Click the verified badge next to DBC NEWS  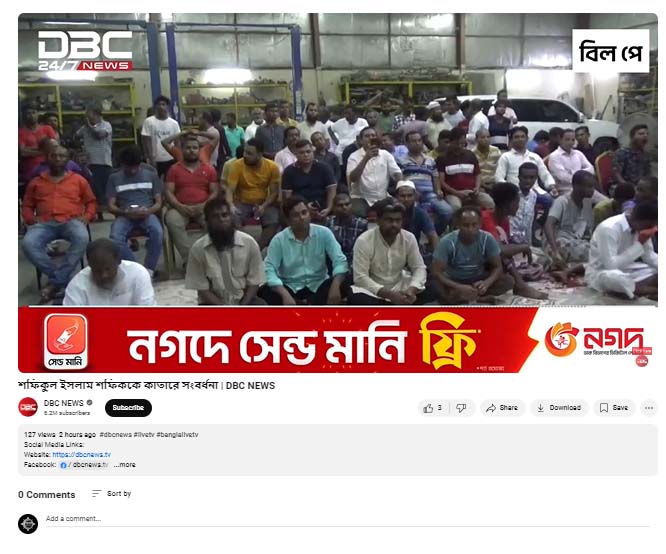pos(89,402)
